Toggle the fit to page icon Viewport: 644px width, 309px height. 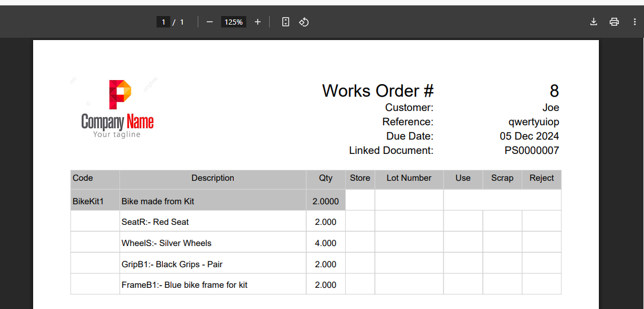point(286,22)
